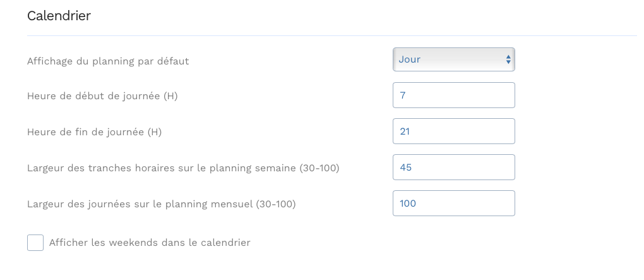Edit the weekly planning time slot width field
Image resolution: width=644 pixels, height=280 pixels.
[x=453, y=167]
